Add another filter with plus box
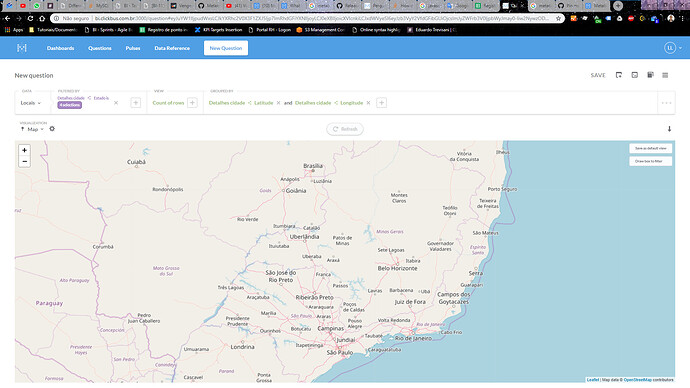This screenshot has height=388, width=690. (136, 103)
